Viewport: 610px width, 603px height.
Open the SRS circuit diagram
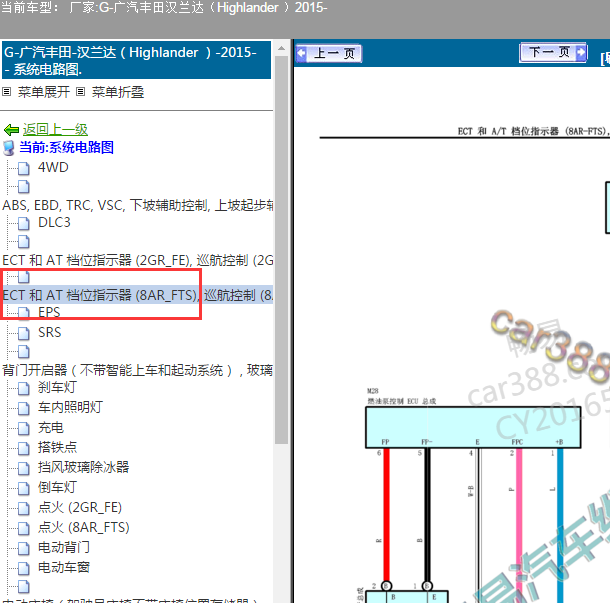pos(49,332)
